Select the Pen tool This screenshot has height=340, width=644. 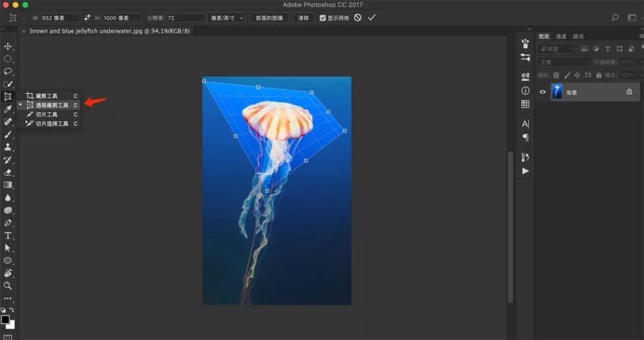8,223
